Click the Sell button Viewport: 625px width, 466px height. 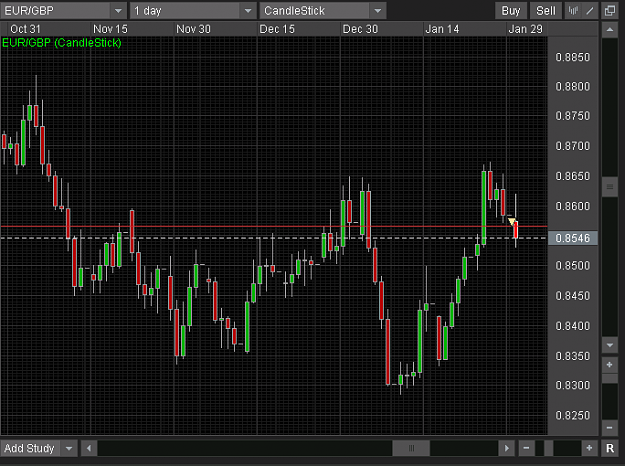pos(546,11)
